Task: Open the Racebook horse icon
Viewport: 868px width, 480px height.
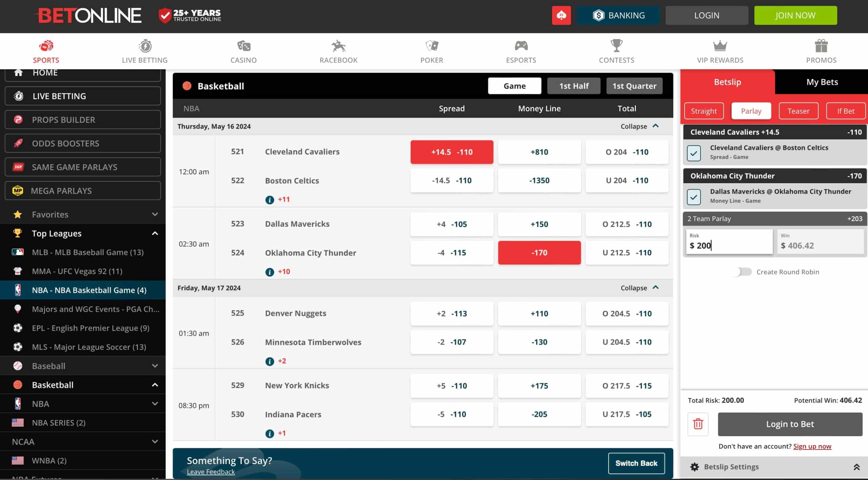Action: point(338,46)
